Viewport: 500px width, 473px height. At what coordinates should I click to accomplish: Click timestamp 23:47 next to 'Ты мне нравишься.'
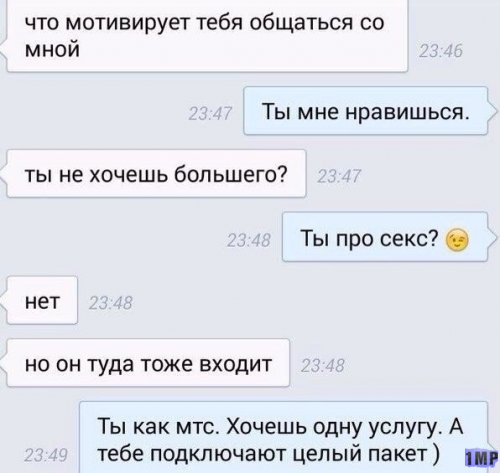(x=210, y=114)
